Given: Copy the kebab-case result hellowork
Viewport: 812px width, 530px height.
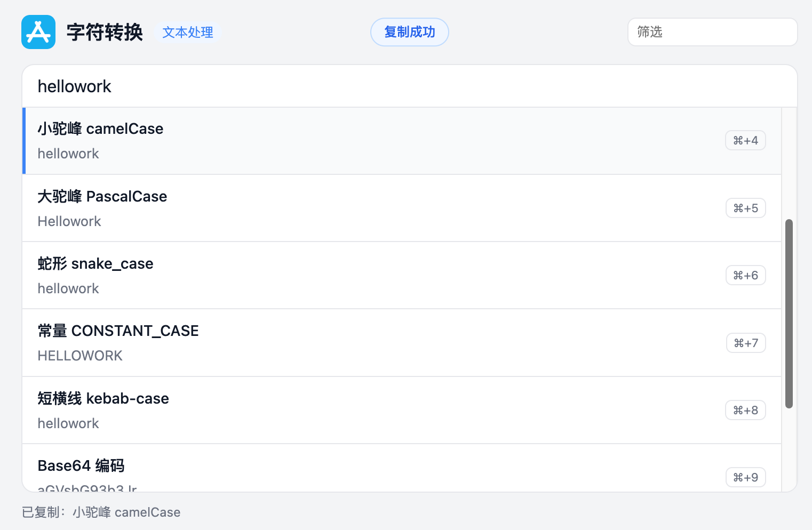Looking at the screenshot, I should click(x=68, y=423).
